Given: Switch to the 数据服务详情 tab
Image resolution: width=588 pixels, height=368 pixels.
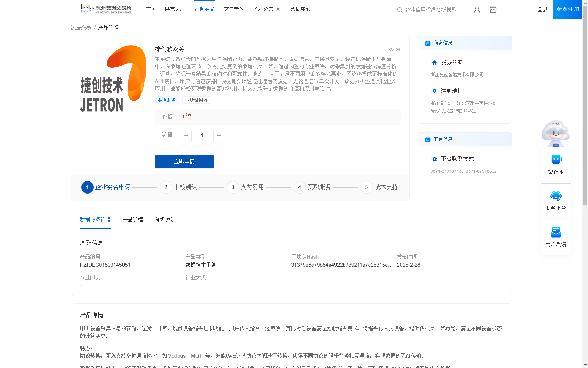Looking at the screenshot, I should pyautogui.click(x=95, y=220).
